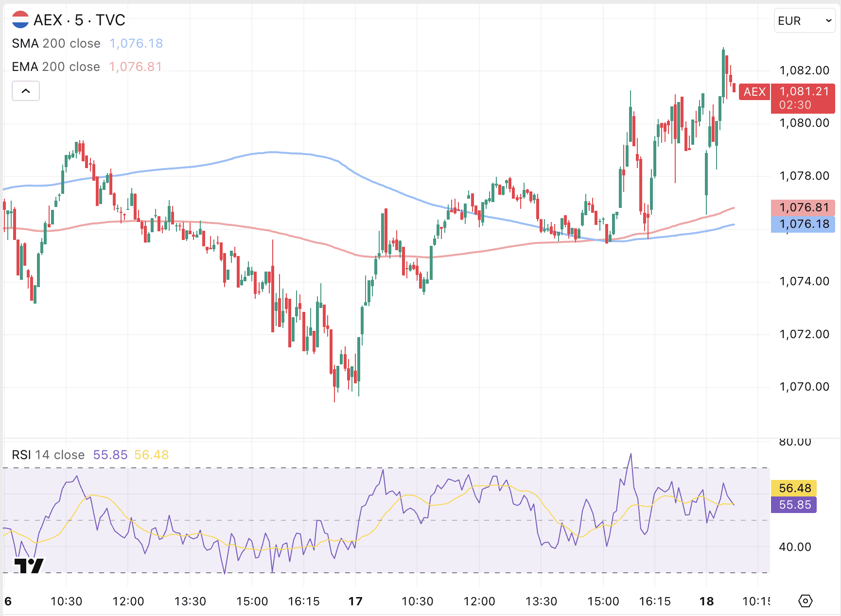Click the pink 1,076.81 EMA price-axis label
This screenshot has height=616, width=841.
tap(803, 207)
